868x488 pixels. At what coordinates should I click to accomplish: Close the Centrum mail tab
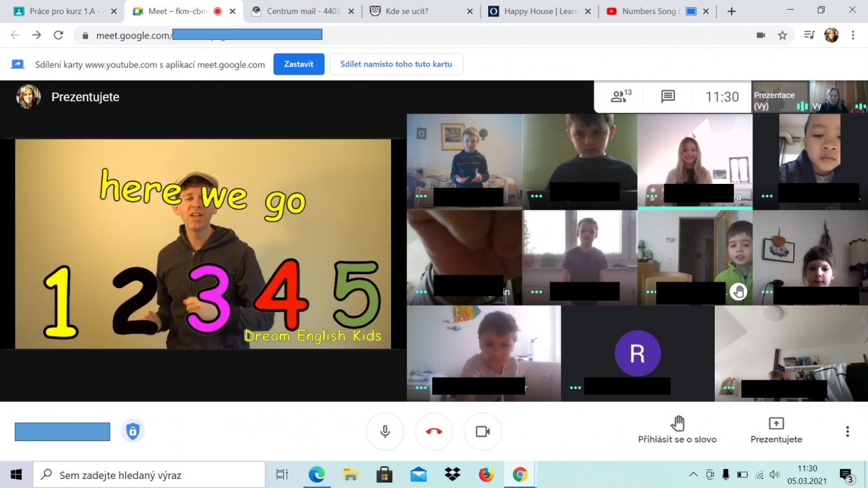[350, 11]
